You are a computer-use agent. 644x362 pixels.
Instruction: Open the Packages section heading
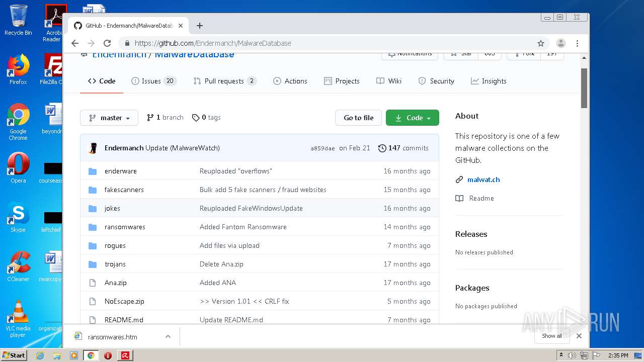(472, 288)
